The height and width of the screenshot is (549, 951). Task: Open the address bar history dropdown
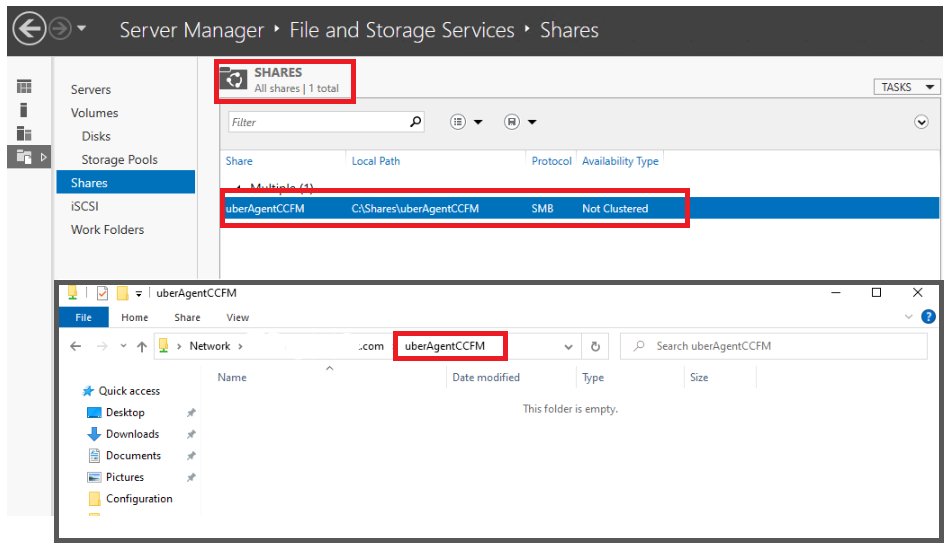click(568, 346)
